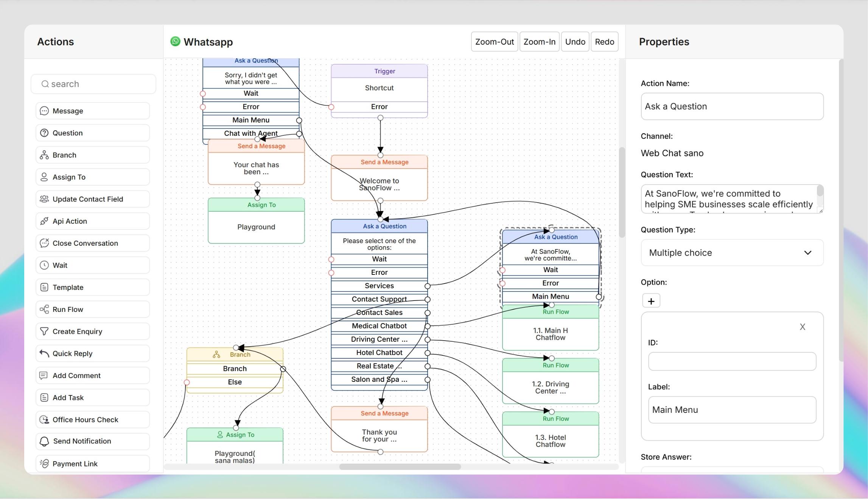Remove the Main Menu option with X
The width and height of the screenshot is (868, 499).
802,327
